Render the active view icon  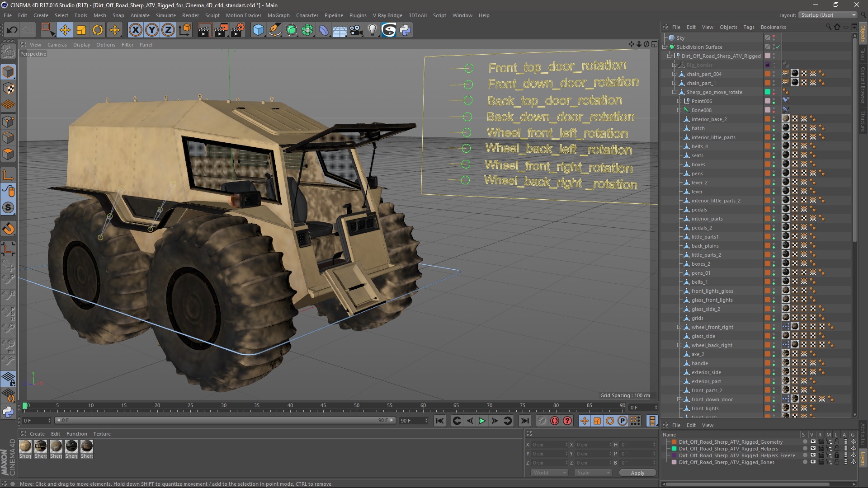pos(204,30)
